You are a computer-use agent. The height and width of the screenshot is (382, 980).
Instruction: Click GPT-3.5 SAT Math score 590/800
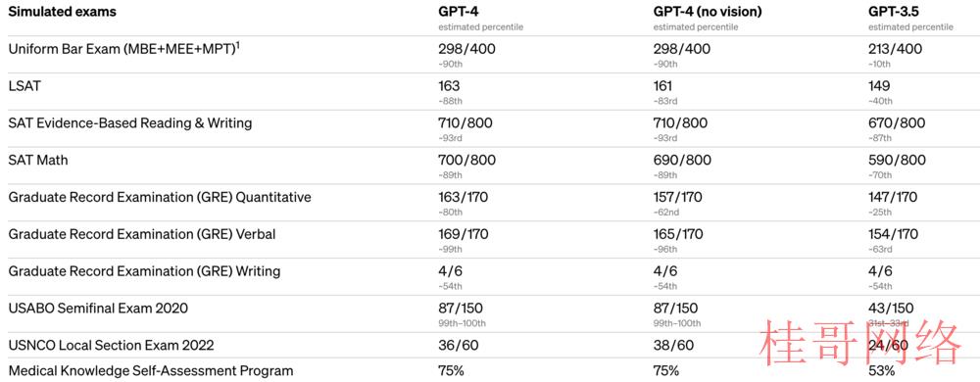pyautogui.click(x=897, y=161)
